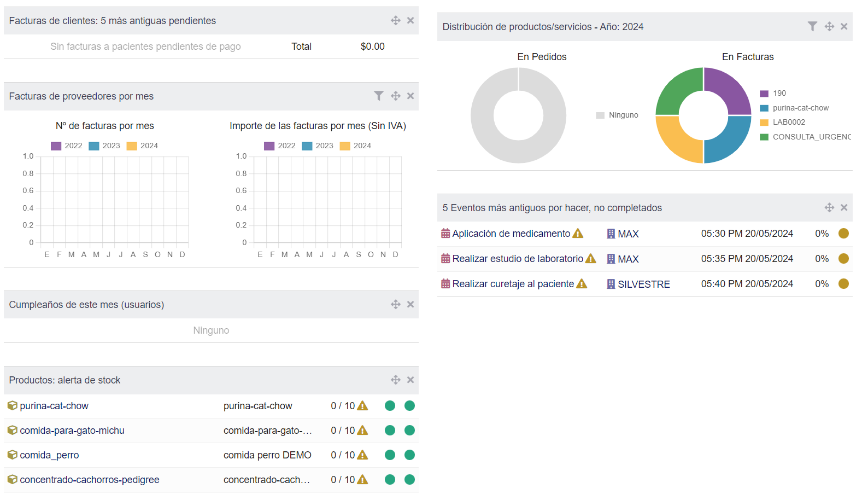
Task: Click move handle of Facturas de proveedores widget
Action: click(x=396, y=96)
